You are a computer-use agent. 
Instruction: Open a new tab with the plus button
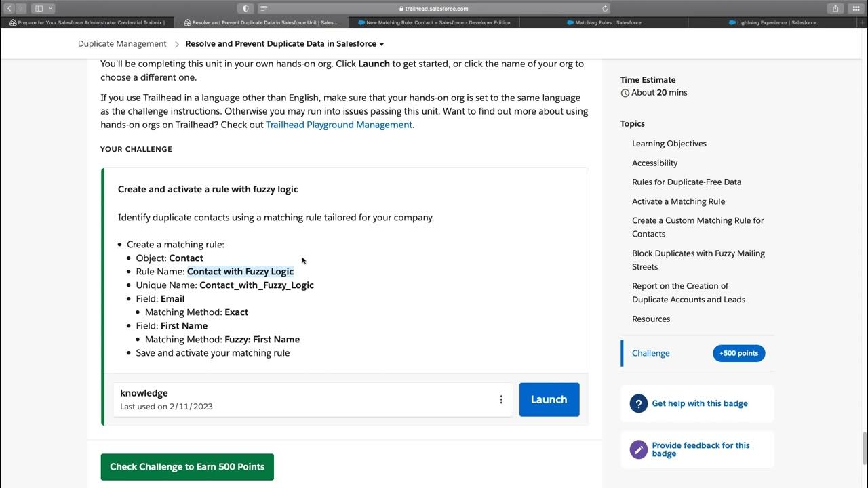tap(857, 8)
